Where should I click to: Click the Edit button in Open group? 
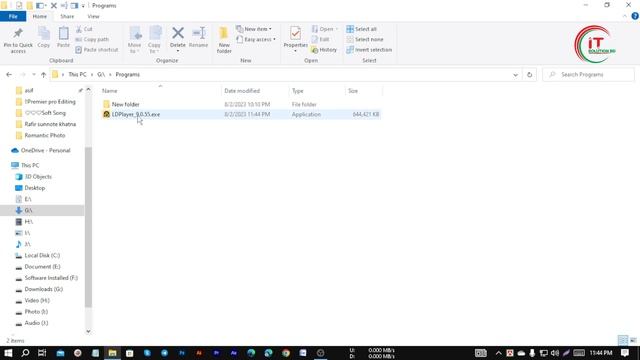(x=320, y=39)
